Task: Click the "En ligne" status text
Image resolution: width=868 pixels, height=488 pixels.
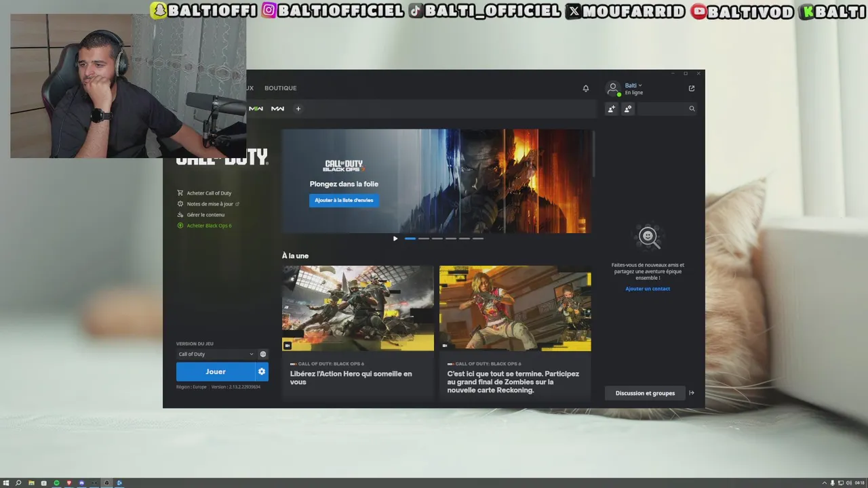Action: 634,93
